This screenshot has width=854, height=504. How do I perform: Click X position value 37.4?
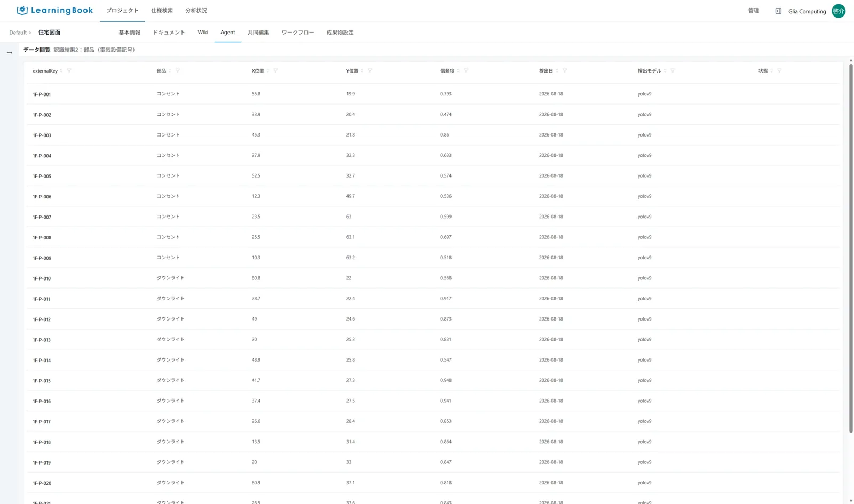tap(256, 401)
